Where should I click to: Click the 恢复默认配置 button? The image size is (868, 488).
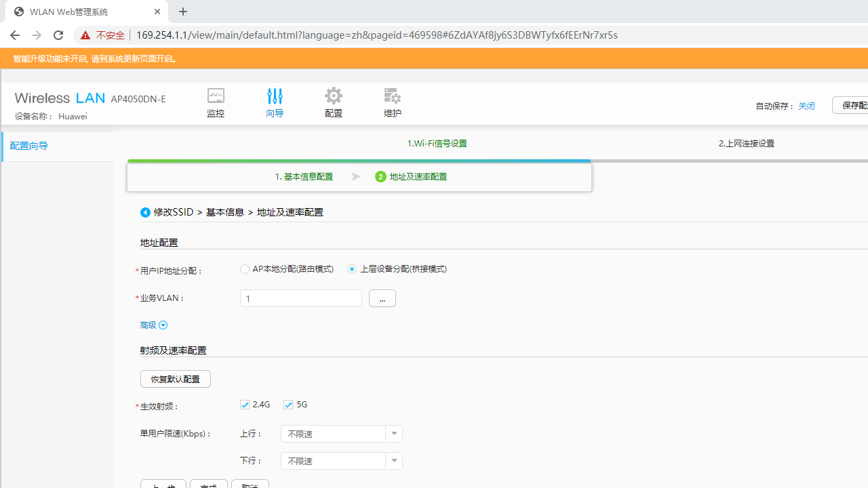(x=176, y=379)
